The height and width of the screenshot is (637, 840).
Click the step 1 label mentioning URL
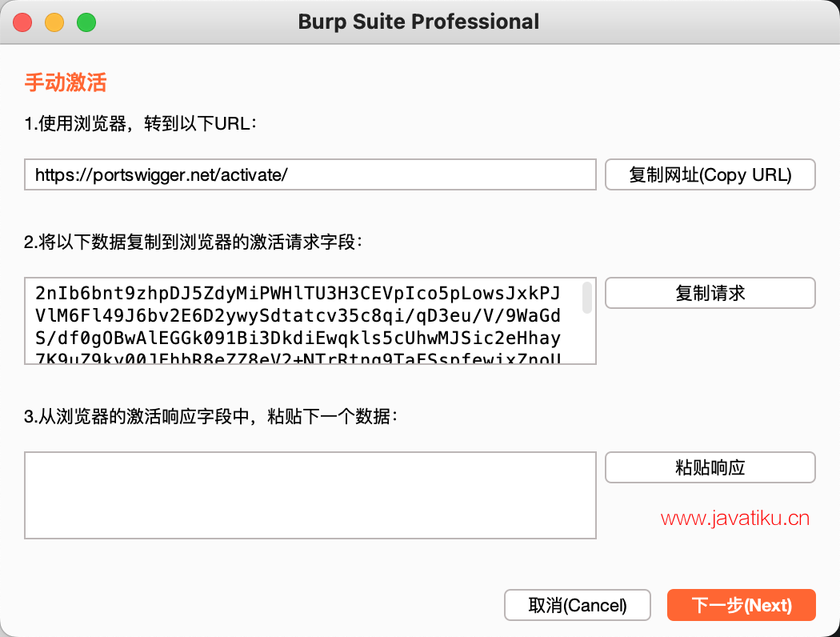pos(140,124)
